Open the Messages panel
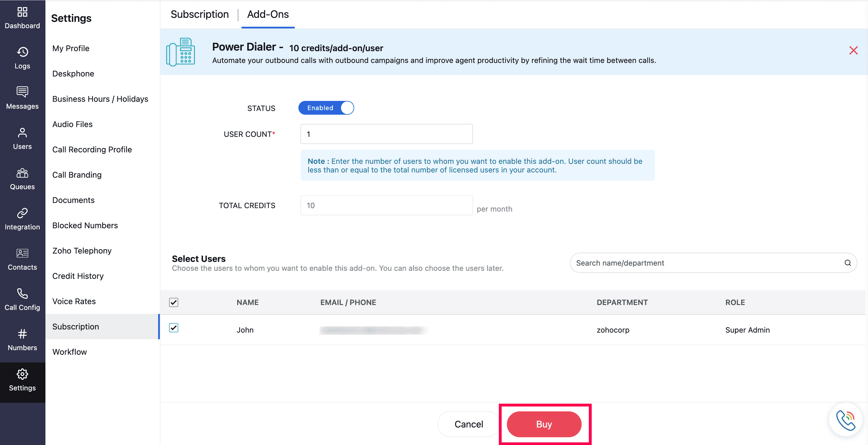The width and height of the screenshot is (868, 445). [22, 98]
